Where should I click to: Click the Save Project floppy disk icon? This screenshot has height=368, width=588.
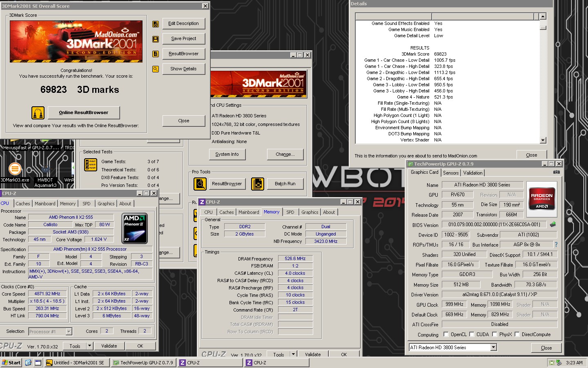click(x=156, y=39)
